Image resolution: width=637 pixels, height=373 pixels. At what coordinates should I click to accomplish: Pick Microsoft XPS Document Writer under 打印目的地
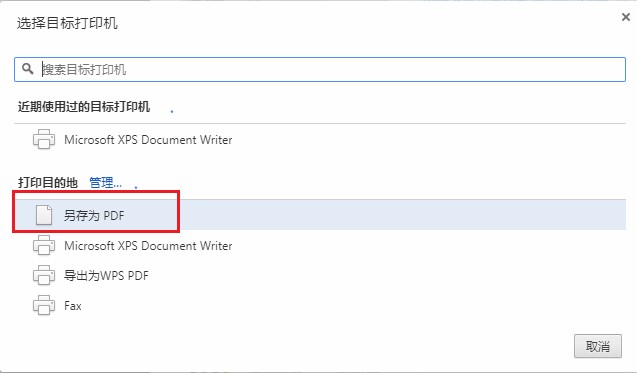tap(148, 246)
